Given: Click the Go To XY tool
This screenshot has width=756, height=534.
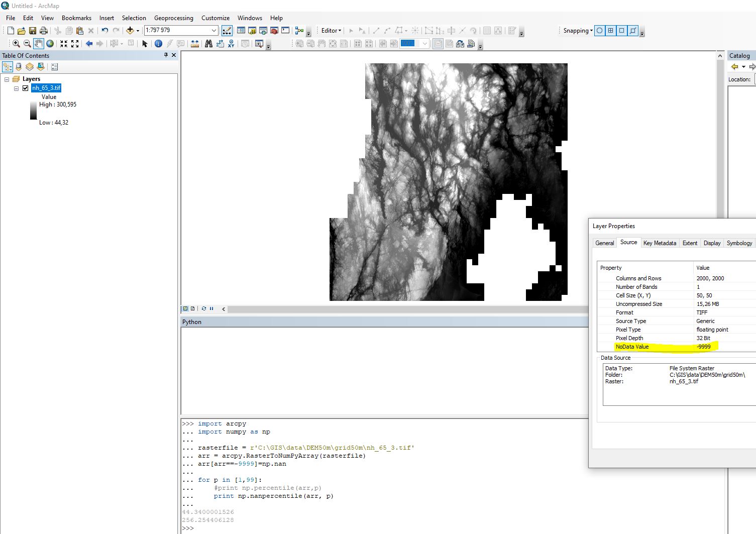Looking at the screenshot, I should coord(231,44).
